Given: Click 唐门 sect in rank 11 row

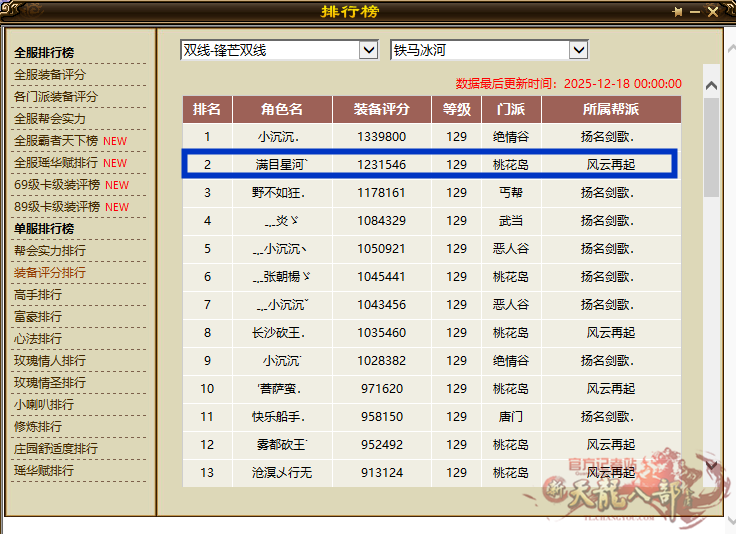Looking at the screenshot, I should 511,417.
